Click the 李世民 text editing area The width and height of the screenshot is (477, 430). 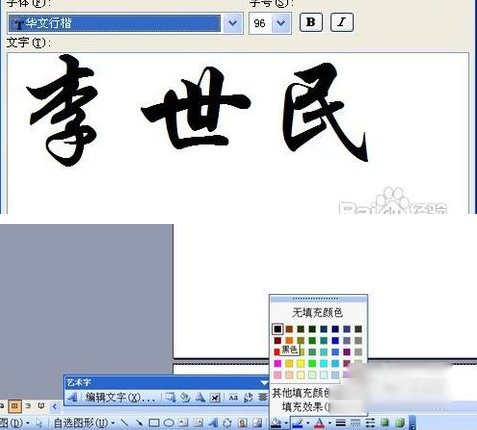[238, 133]
